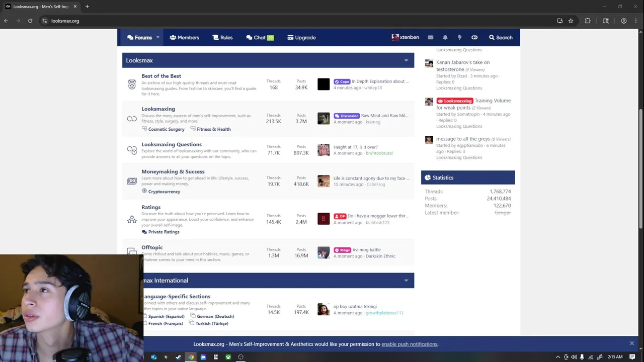Image resolution: width=644 pixels, height=362 pixels.
Task: Click the Ratings stars icon
Action: (132, 219)
